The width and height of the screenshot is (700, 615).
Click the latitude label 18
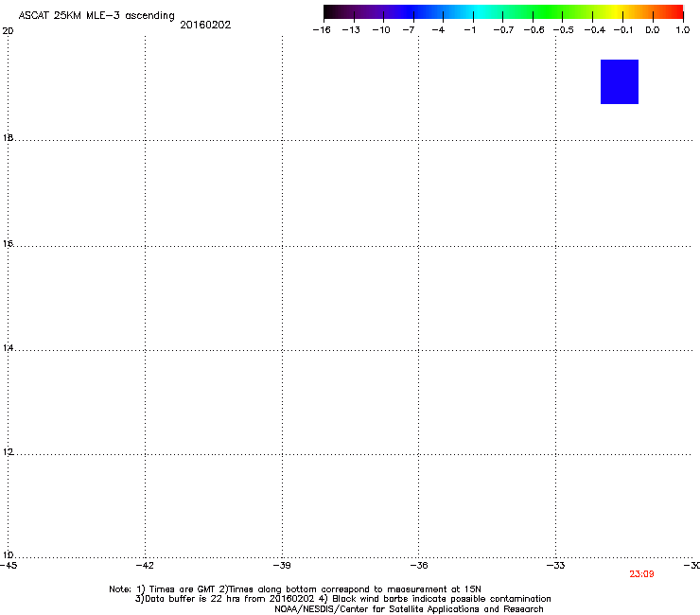8,138
